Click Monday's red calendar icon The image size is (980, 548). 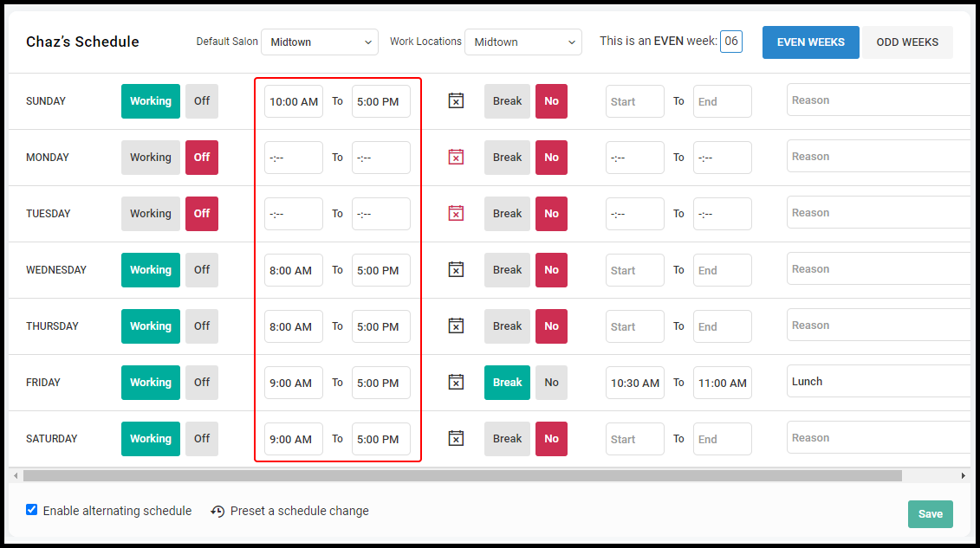(x=456, y=157)
